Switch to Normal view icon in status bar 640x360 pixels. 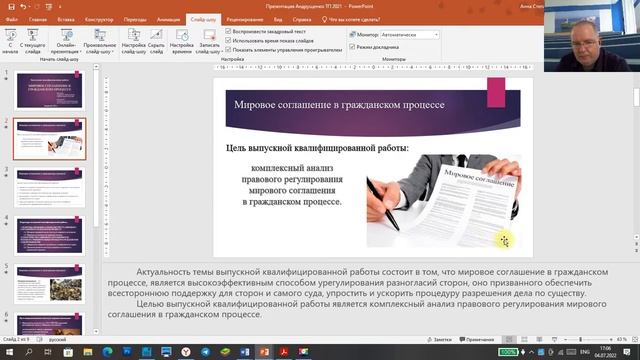point(509,339)
